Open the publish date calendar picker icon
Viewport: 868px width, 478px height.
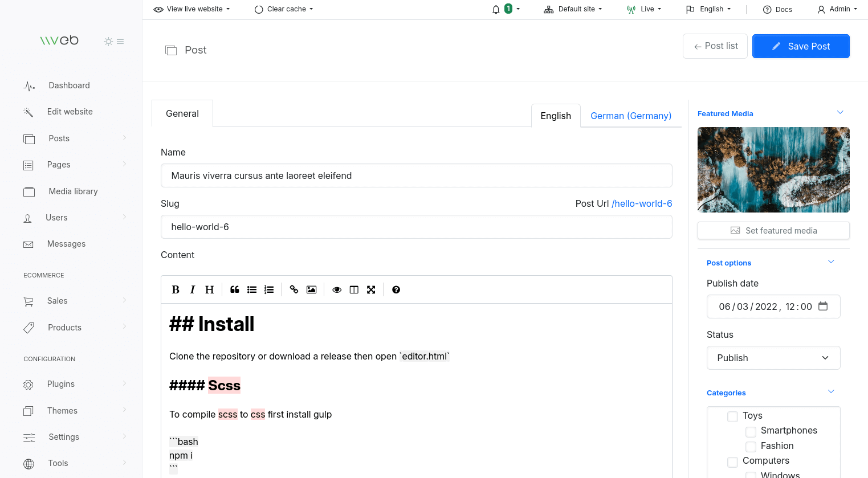click(x=823, y=306)
